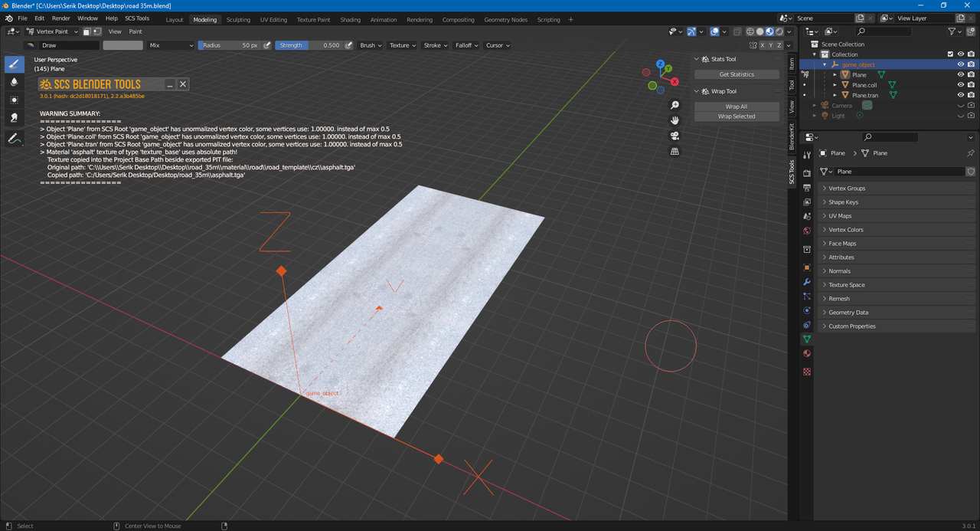The height and width of the screenshot is (531, 980).
Task: Show the Light object in viewport
Action: pos(961,116)
